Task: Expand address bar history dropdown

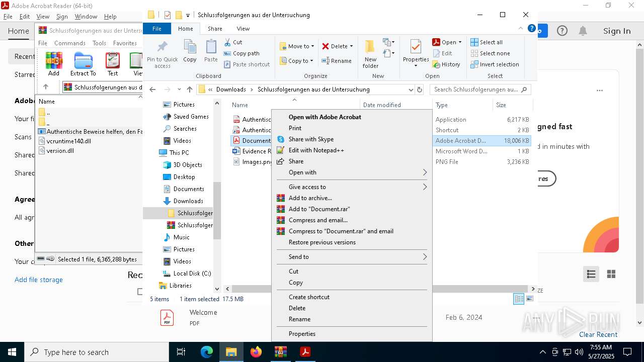Action: click(x=411, y=89)
